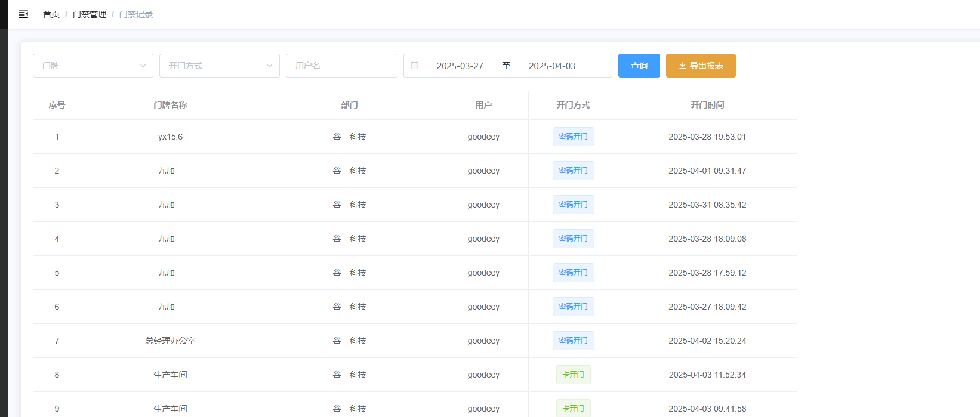980x417 pixels.
Task: Click the 查询 button
Action: tap(639, 66)
